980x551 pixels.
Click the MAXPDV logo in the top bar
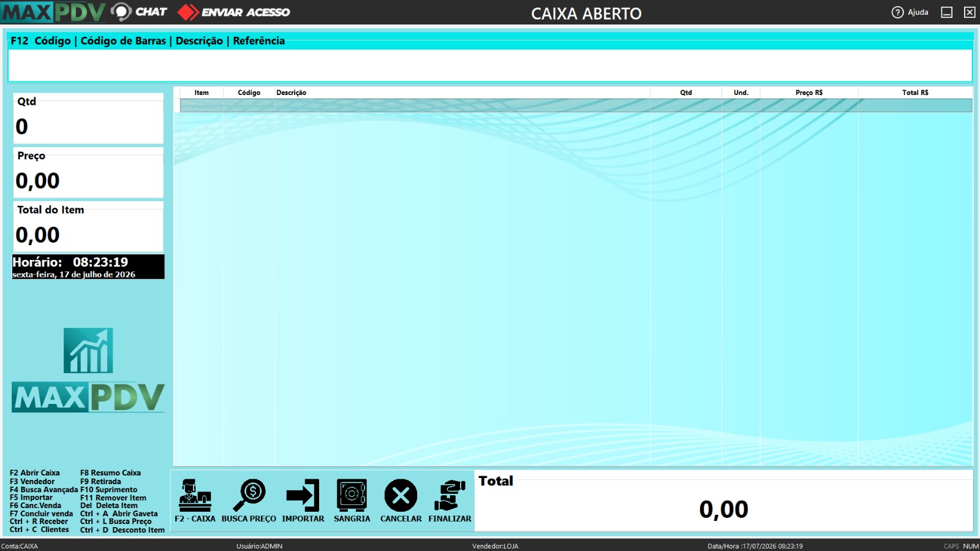pyautogui.click(x=53, y=12)
